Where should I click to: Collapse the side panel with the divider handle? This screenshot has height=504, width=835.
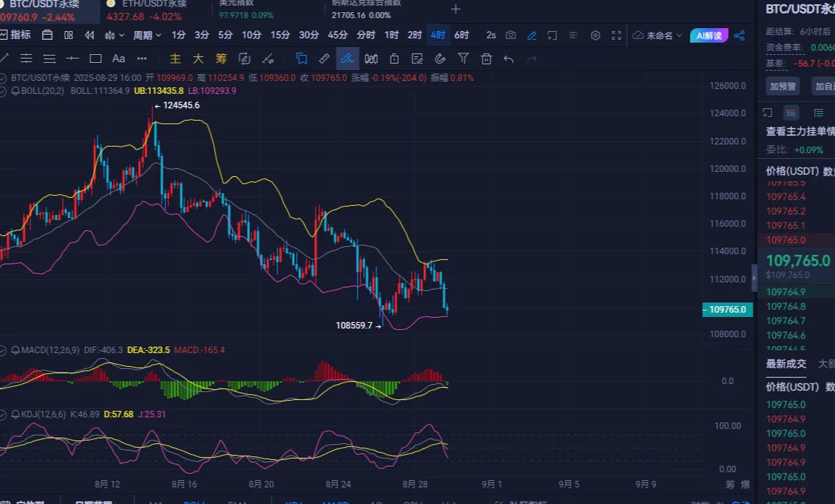click(x=754, y=278)
